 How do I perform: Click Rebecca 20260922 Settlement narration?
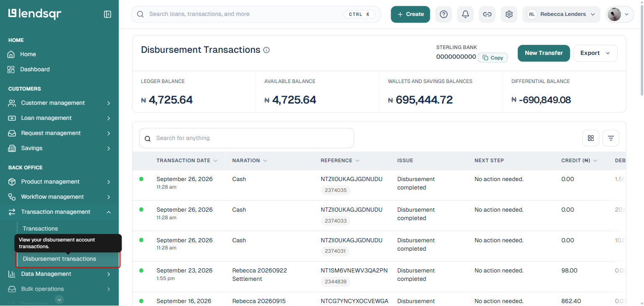click(260, 275)
